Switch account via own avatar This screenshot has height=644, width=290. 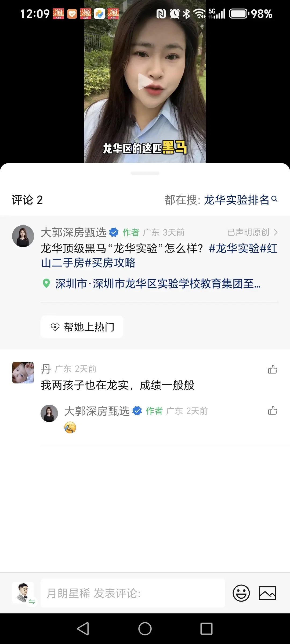(24, 593)
